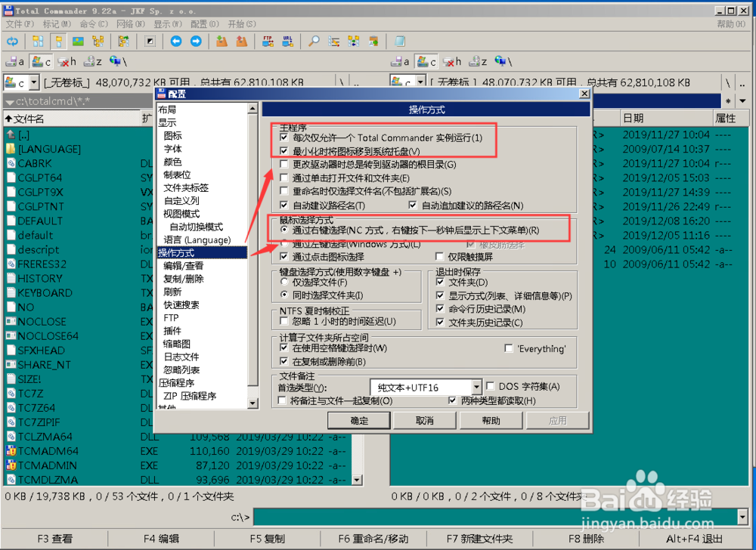Select 仅选择文件(F) radio button
The image size is (756, 550).
284,283
